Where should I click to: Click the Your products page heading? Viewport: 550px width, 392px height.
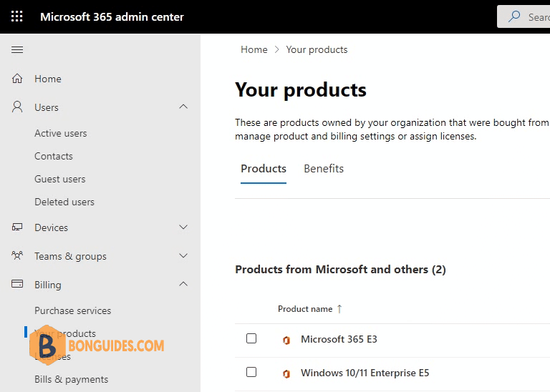[301, 90]
